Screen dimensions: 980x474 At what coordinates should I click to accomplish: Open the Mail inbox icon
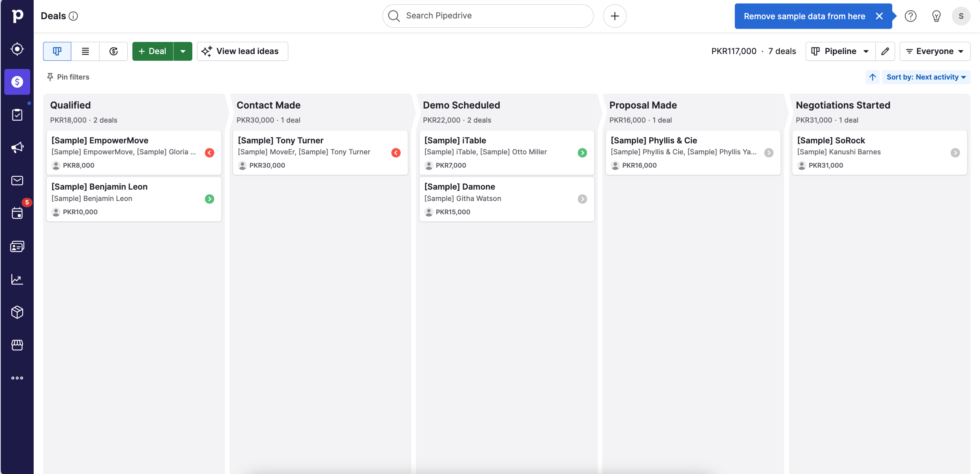(17, 181)
